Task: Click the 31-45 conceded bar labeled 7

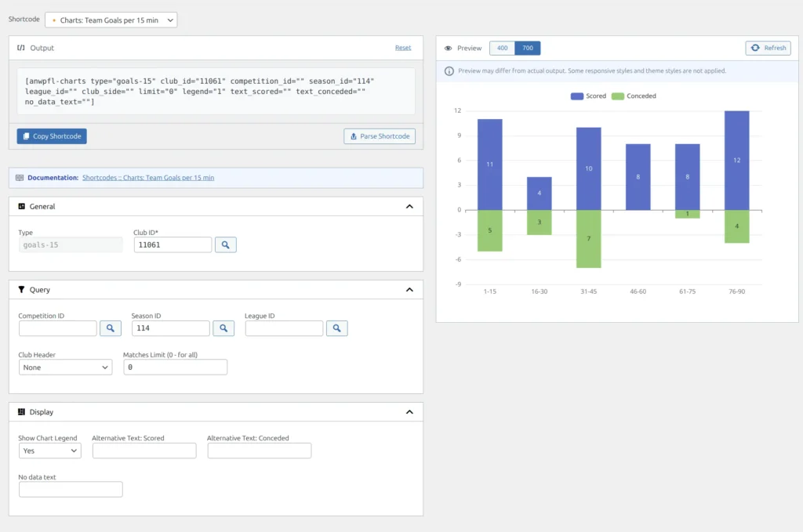Action: pyautogui.click(x=588, y=239)
